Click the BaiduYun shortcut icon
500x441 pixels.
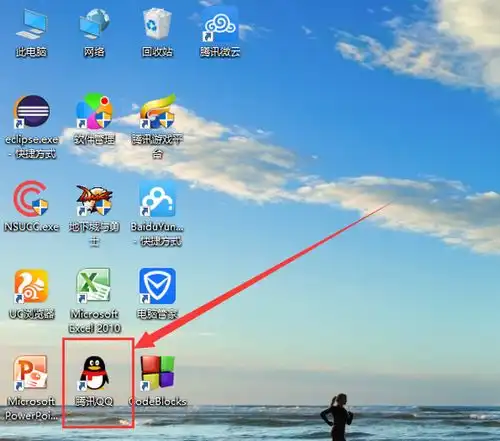click(157, 199)
